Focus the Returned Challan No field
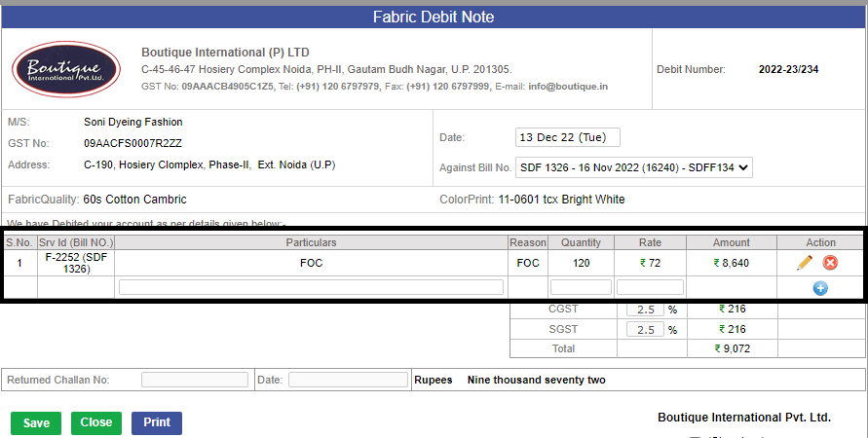Screen dimensions: 868x438 point(194,380)
